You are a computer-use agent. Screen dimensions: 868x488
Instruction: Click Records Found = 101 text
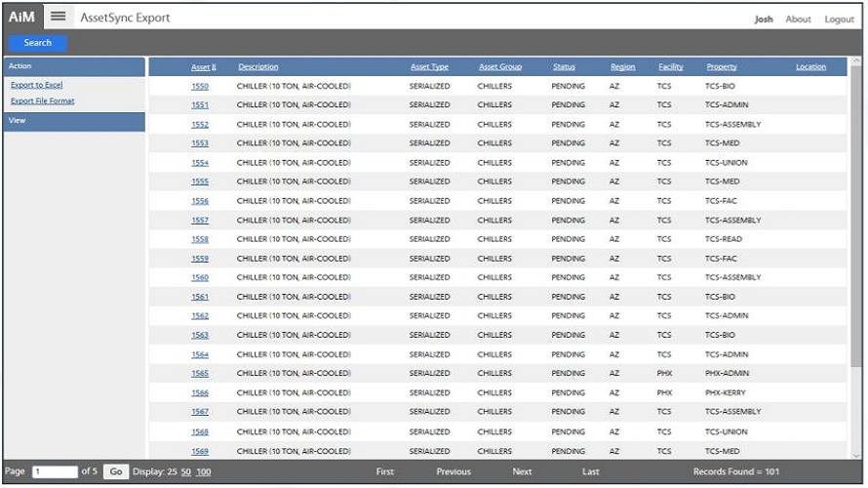coord(736,472)
